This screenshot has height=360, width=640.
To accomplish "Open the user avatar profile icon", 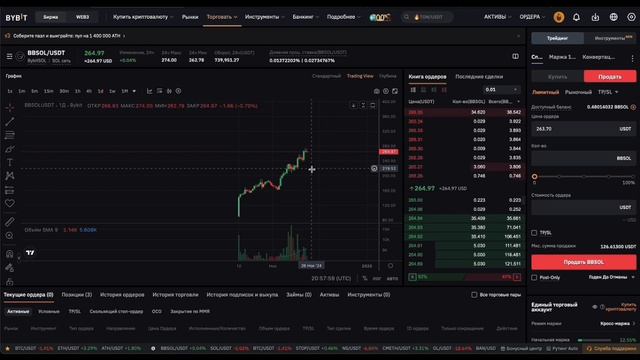I will pyautogui.click(x=559, y=17).
